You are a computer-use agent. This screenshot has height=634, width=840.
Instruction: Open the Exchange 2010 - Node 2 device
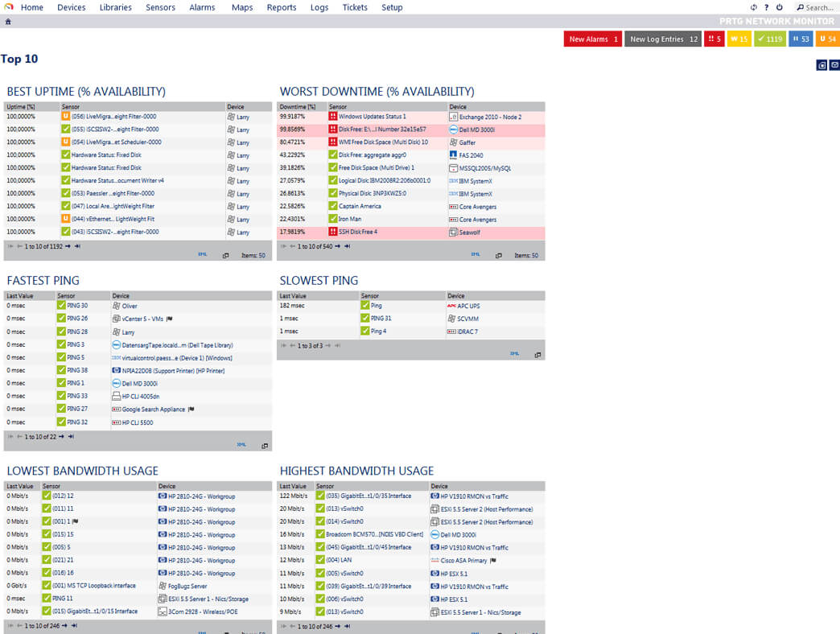490,117
